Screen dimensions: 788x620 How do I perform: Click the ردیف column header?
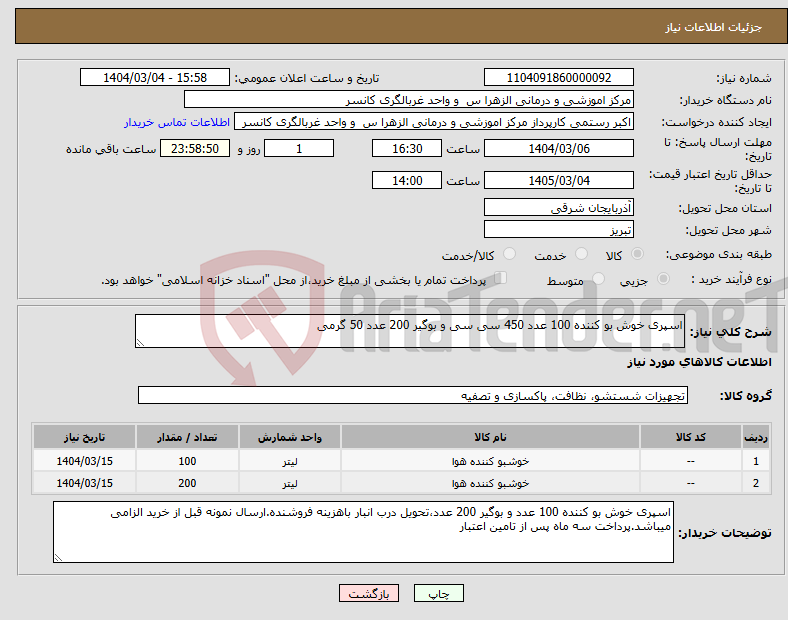coord(756,437)
